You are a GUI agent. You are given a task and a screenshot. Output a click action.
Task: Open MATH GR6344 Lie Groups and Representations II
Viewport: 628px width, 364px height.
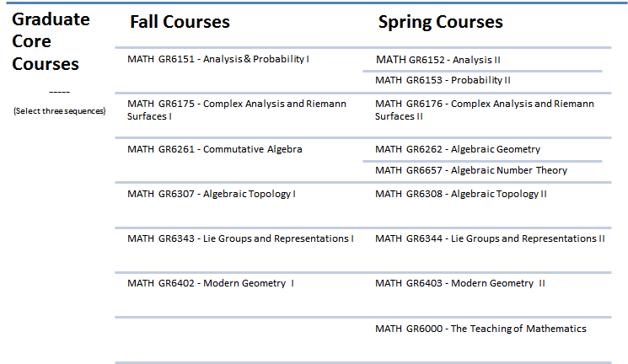click(490, 238)
